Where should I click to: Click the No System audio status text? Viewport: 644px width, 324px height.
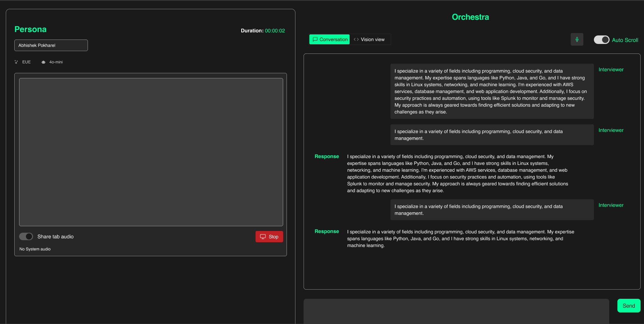tap(35, 249)
